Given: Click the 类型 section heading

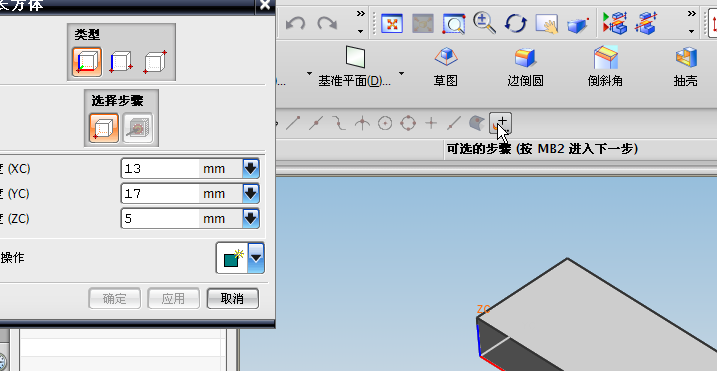Looking at the screenshot, I should point(87,34).
